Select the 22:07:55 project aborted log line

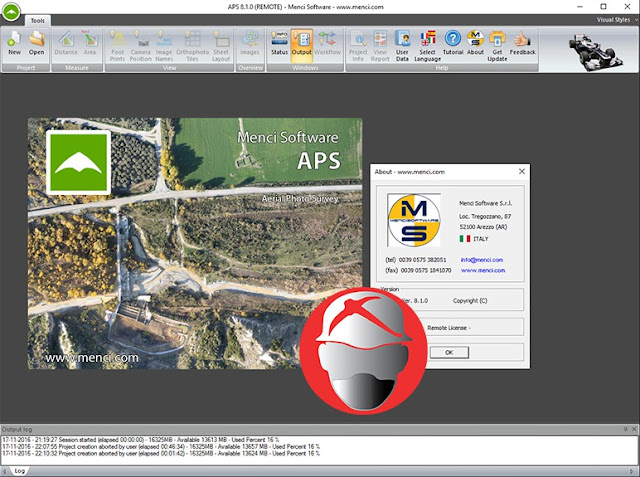[x=161, y=446]
